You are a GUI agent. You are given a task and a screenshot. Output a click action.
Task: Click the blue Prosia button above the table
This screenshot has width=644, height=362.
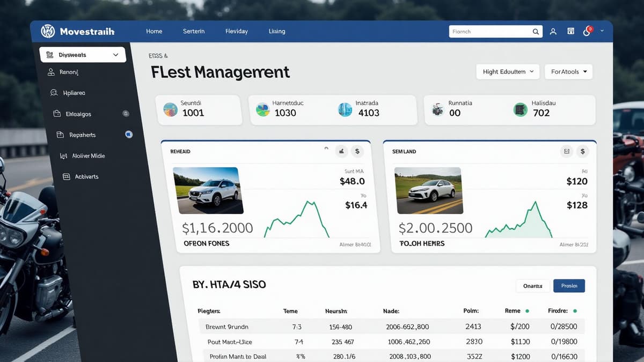[x=569, y=286]
